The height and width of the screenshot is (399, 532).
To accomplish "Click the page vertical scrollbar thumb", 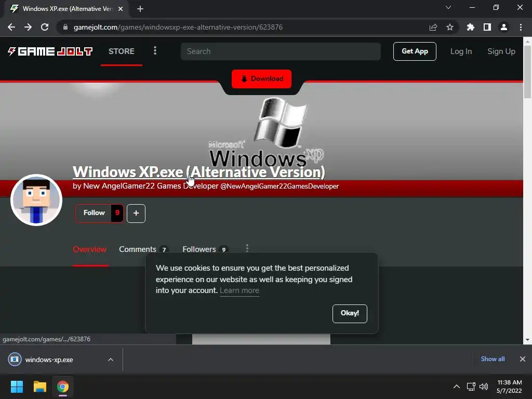I will click(527, 72).
